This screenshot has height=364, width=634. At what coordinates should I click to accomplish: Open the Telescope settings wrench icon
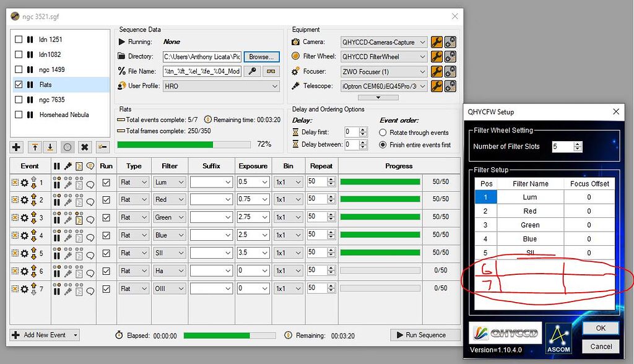(436, 86)
